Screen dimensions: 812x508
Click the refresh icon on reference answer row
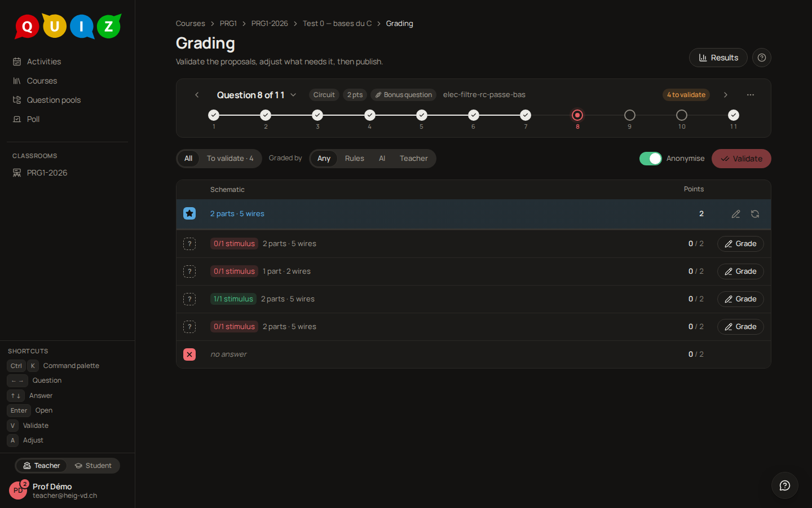click(x=755, y=214)
